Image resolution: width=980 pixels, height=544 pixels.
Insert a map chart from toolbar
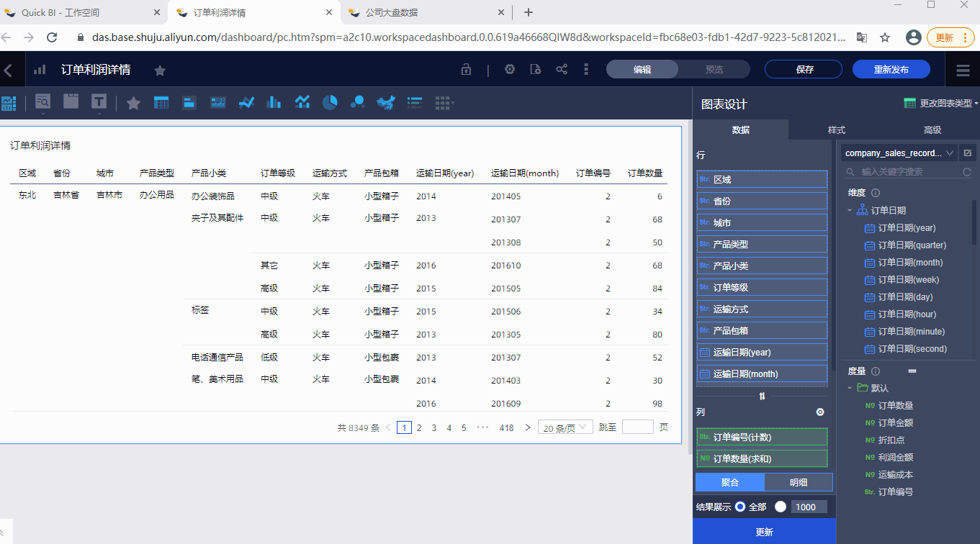pos(386,103)
